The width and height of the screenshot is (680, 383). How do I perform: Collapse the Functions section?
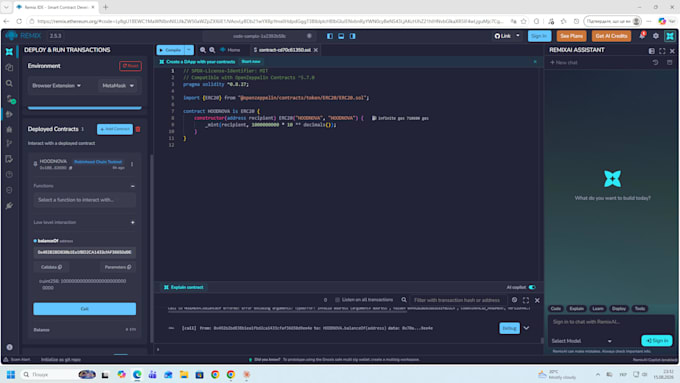(x=133, y=186)
